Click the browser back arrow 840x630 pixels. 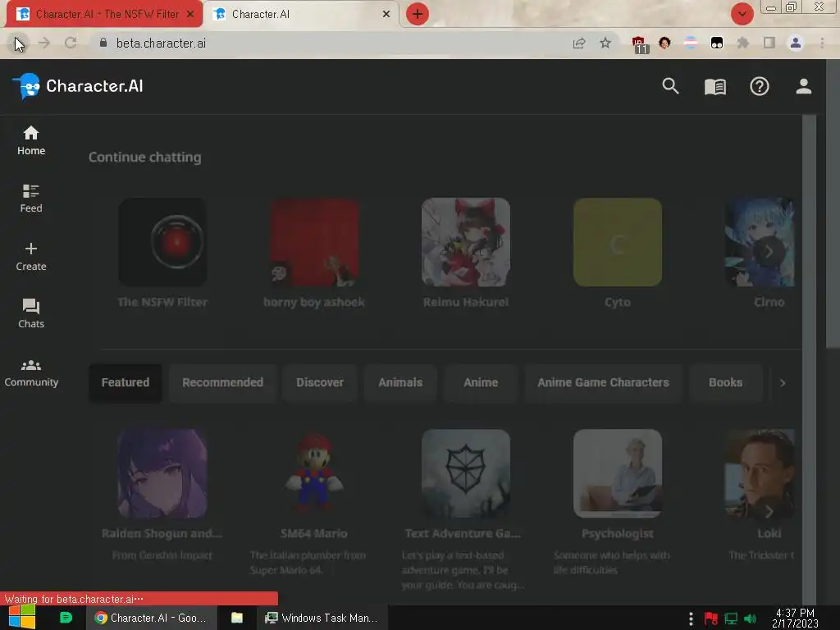pos(18,43)
